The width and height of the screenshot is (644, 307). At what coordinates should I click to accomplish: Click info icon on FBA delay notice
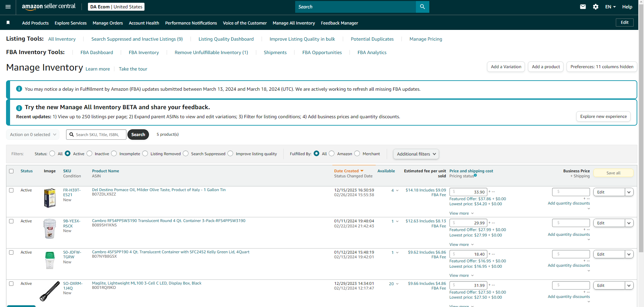click(x=19, y=89)
